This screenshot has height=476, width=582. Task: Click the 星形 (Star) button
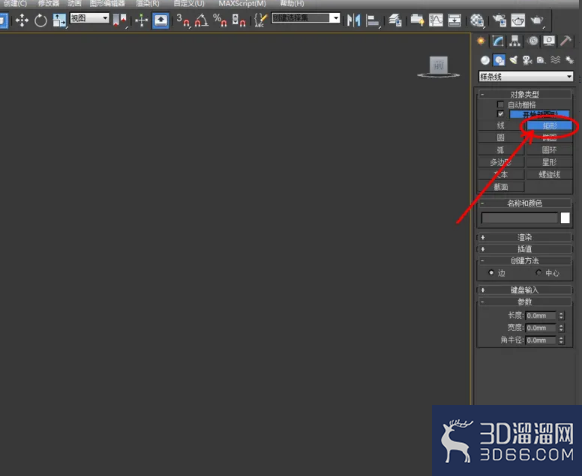[549, 162]
